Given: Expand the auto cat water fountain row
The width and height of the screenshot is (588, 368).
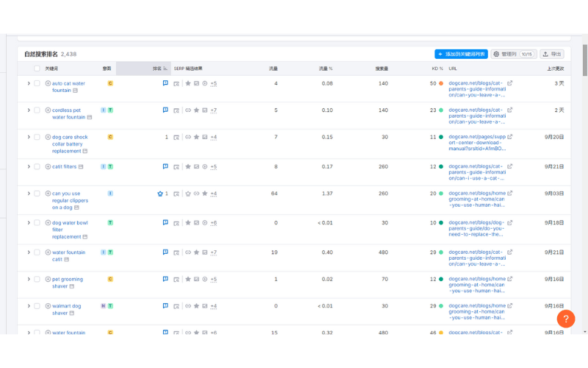Looking at the screenshot, I should point(29,83).
